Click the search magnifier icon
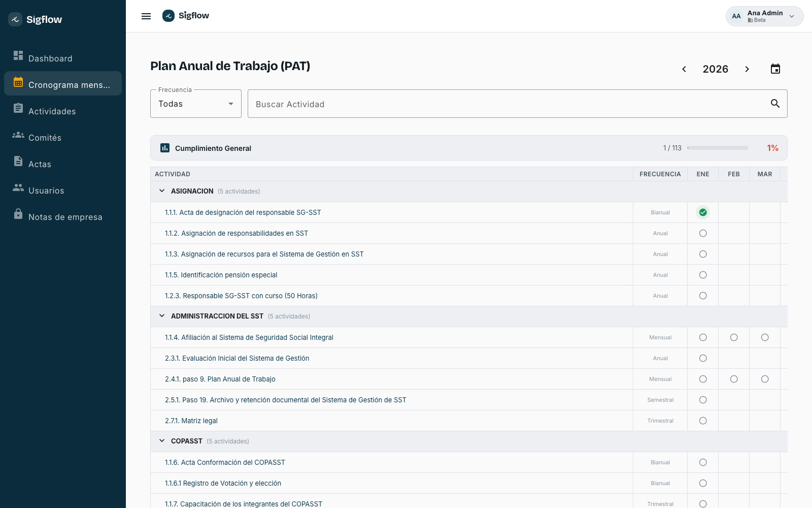 coord(775,104)
